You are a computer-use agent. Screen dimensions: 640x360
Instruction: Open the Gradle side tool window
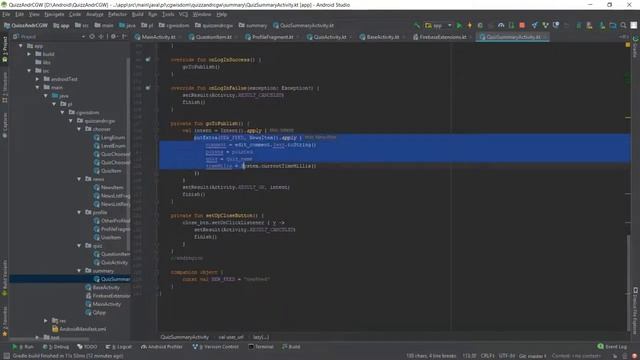(635, 46)
